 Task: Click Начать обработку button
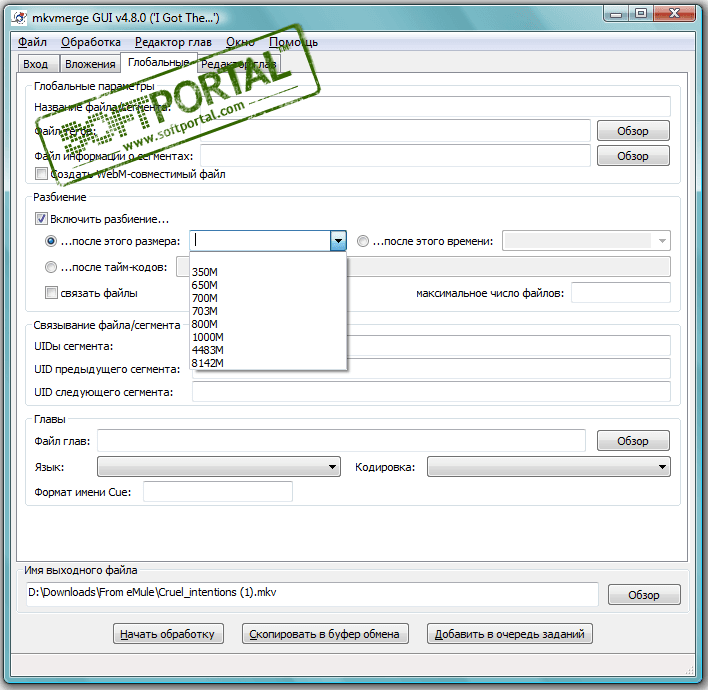pos(168,634)
